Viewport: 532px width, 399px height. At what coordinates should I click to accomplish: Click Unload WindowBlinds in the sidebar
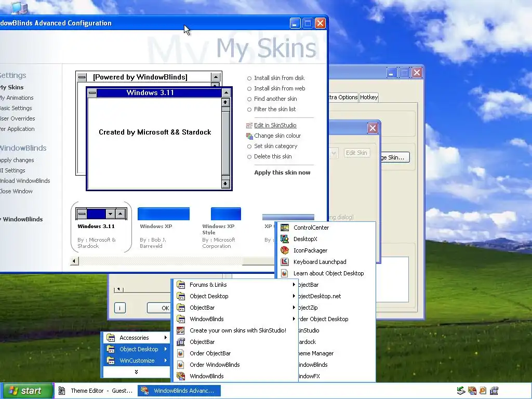pos(25,181)
